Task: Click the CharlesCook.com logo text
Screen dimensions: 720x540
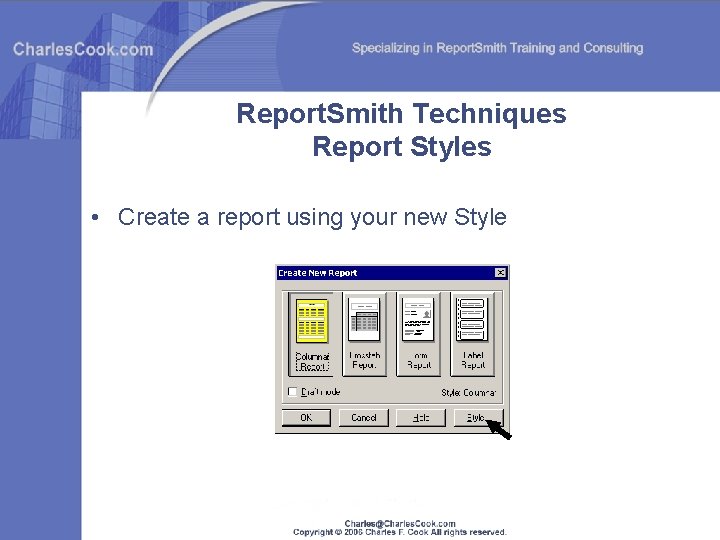Action: [x=83, y=49]
